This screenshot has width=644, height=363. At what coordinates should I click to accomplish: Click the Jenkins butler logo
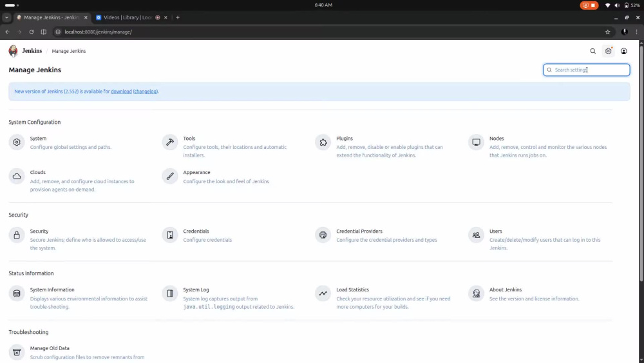tap(13, 51)
